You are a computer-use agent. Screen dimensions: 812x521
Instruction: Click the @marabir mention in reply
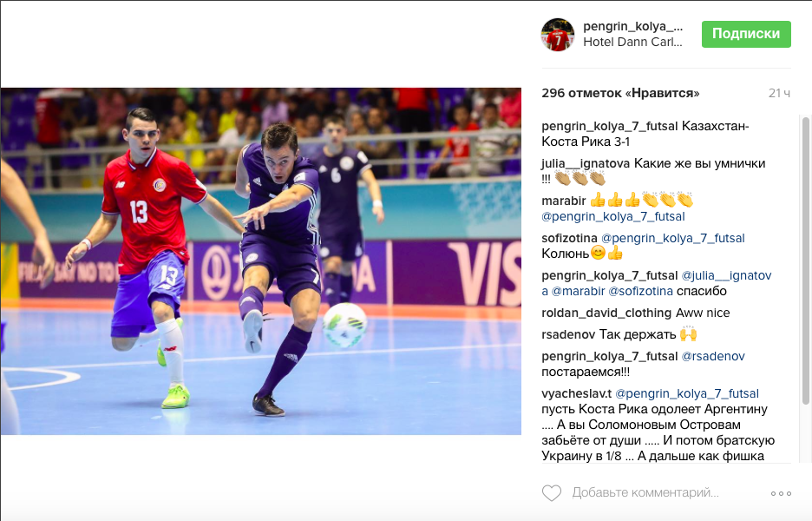coord(578,291)
